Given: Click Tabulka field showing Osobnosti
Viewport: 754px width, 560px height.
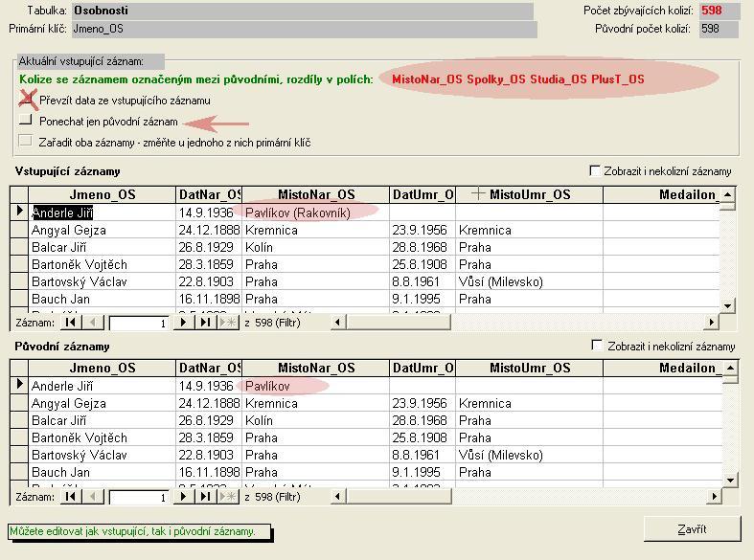Looking at the screenshot, I should [303, 11].
